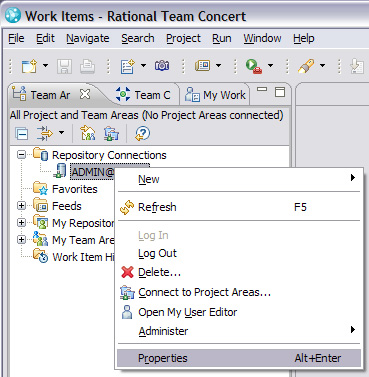Click the Connect to Project Areas toolbar icon
Screen dimensions: 369x377
pyautogui.click(x=111, y=134)
